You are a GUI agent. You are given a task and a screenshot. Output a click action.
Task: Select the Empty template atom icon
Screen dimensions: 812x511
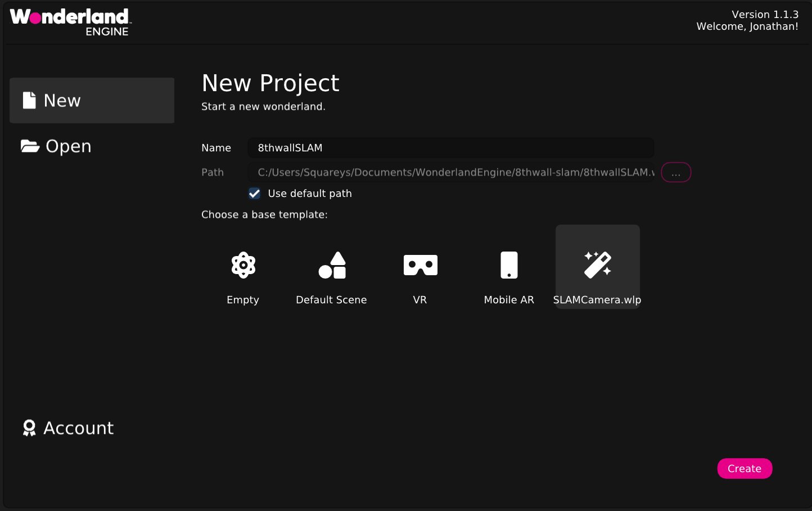243,265
